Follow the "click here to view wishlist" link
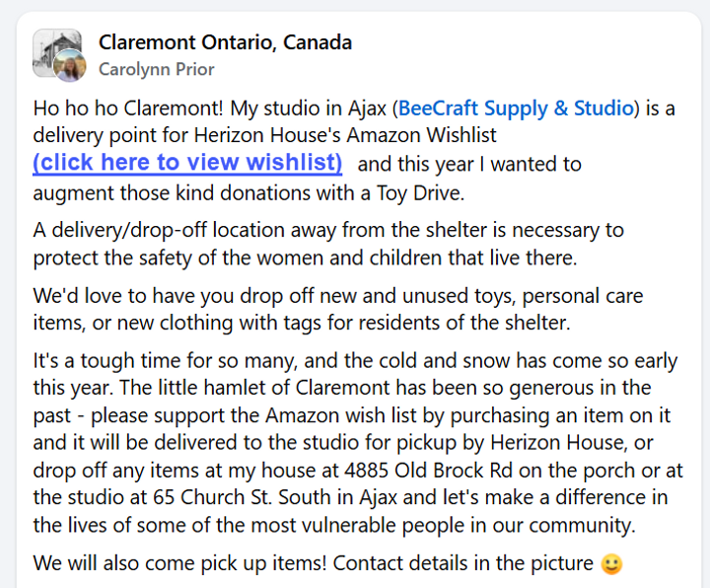The height and width of the screenshot is (588, 710). (x=187, y=163)
